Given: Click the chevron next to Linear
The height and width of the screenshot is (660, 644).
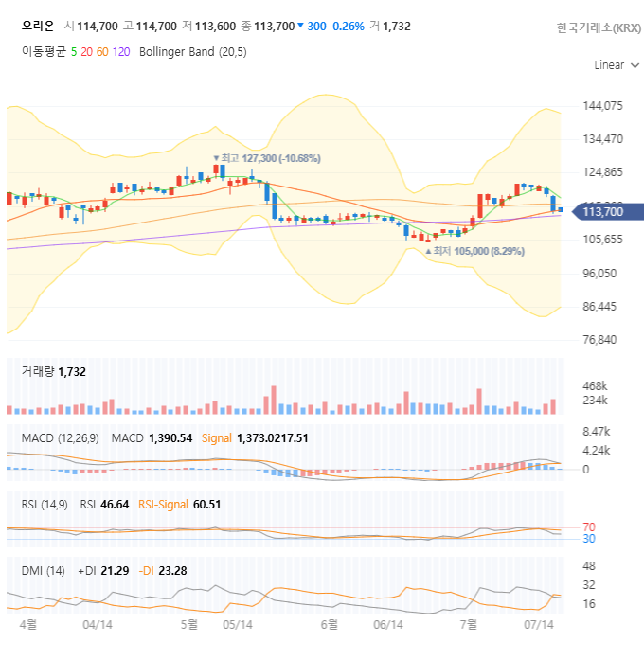Looking at the screenshot, I should (635, 65).
